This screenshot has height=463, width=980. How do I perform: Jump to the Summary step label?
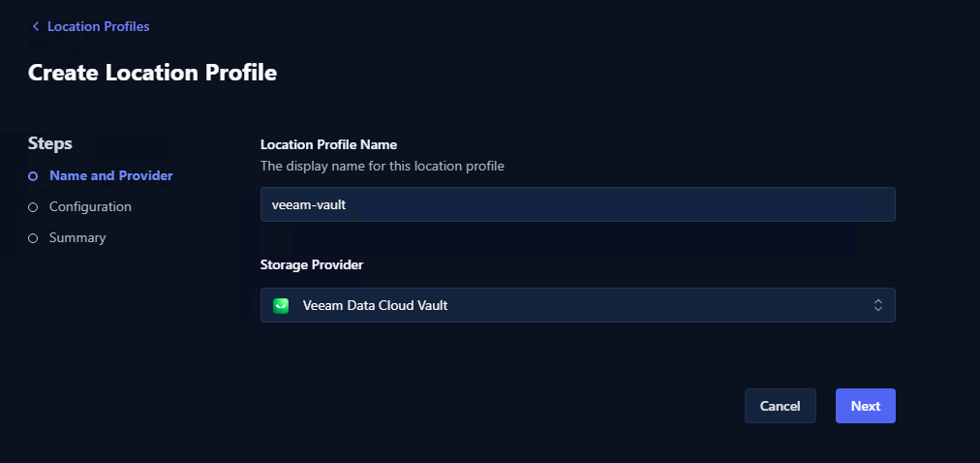pos(77,237)
